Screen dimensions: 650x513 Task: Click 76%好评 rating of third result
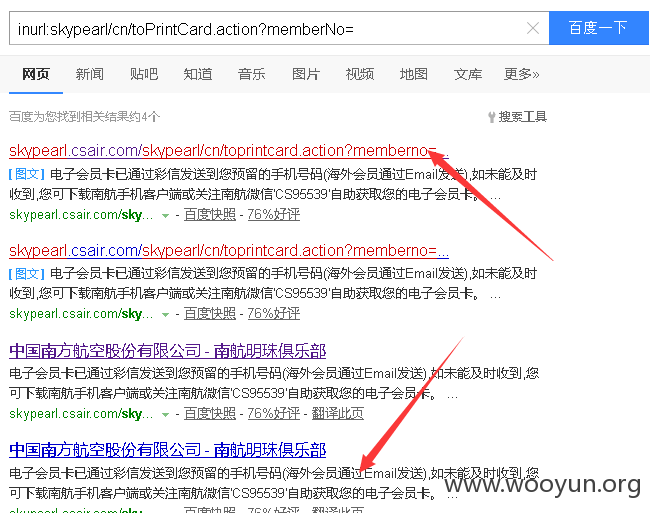tap(274, 414)
